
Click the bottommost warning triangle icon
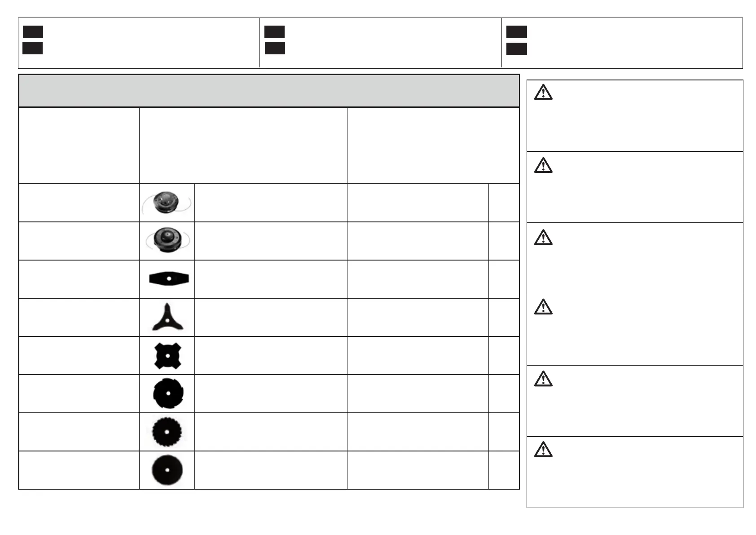click(543, 449)
